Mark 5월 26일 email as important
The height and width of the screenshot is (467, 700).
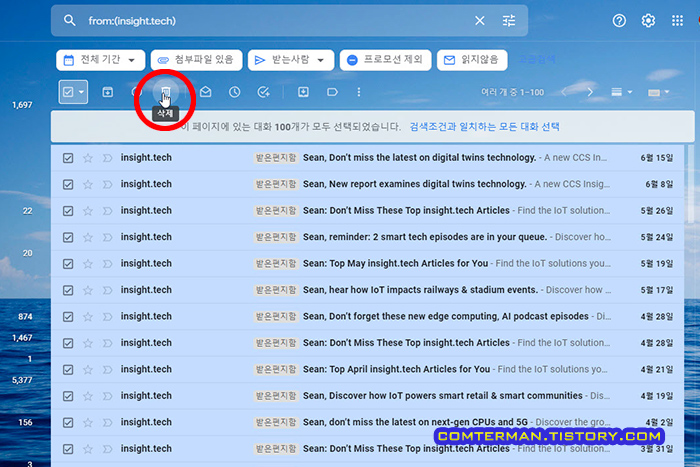coord(107,211)
